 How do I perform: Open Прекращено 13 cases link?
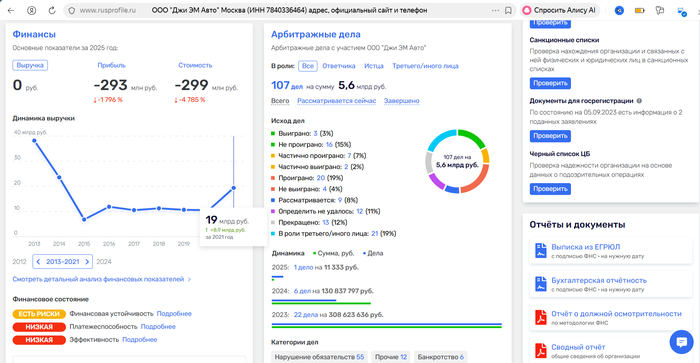click(325, 222)
